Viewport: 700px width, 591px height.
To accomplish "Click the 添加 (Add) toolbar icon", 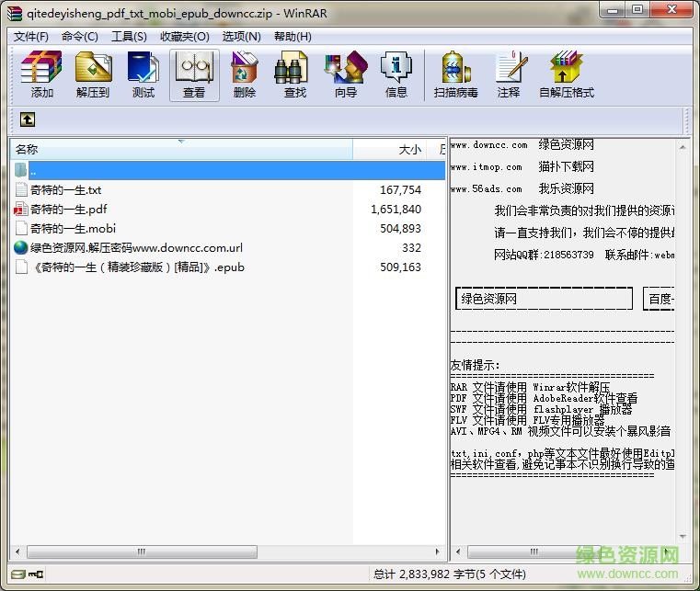I will [x=41, y=74].
